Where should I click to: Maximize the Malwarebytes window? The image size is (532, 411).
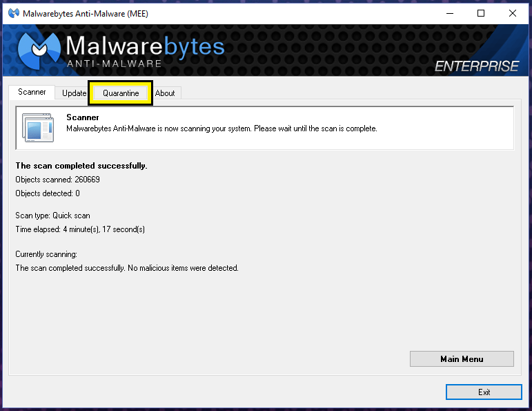pos(481,13)
